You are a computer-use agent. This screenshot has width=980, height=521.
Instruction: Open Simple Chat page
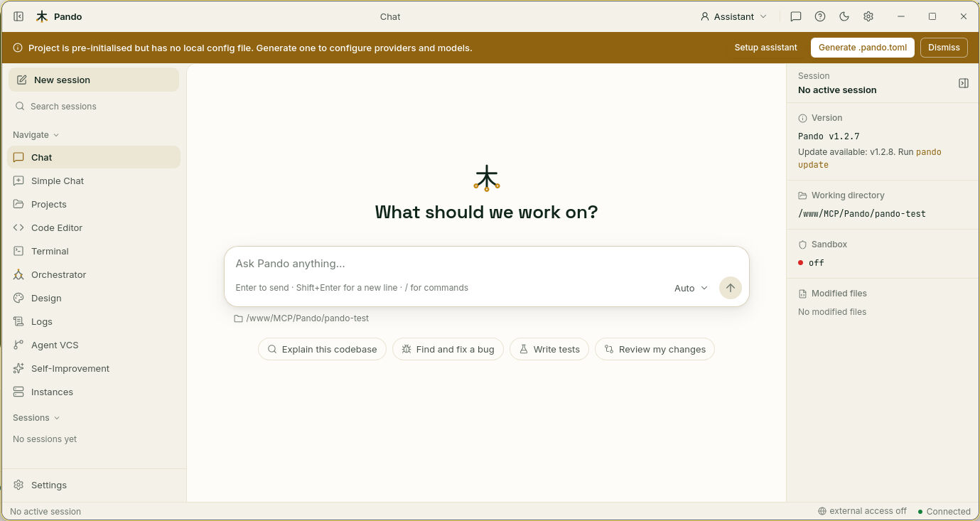(94, 181)
